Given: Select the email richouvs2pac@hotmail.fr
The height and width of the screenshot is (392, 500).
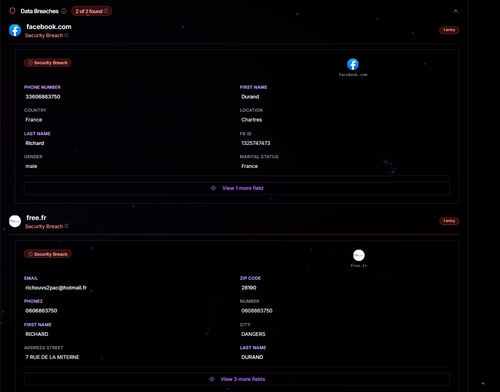Looking at the screenshot, I should [56, 288].
